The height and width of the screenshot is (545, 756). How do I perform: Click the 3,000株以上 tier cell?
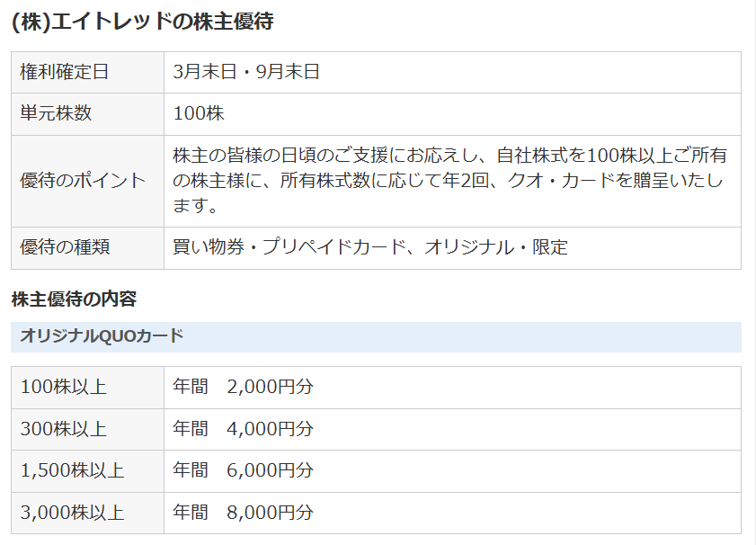click(x=72, y=514)
